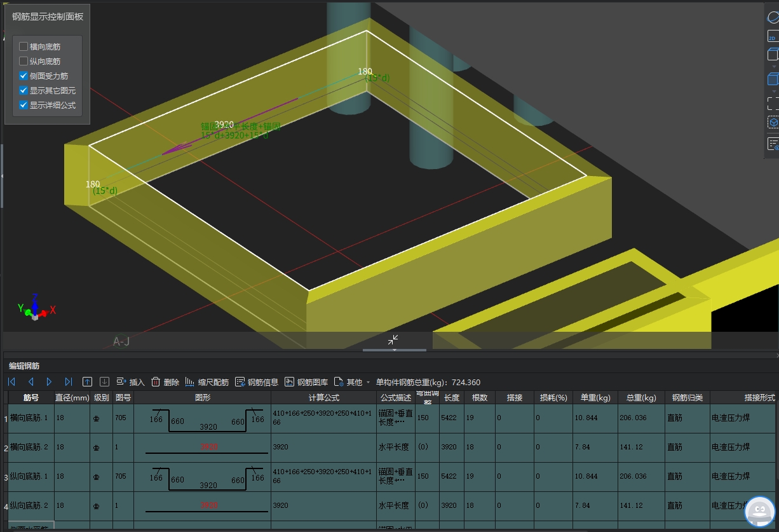This screenshot has height=532, width=779.
Task: Go to the previous rebar record
Action: pyautogui.click(x=30, y=382)
